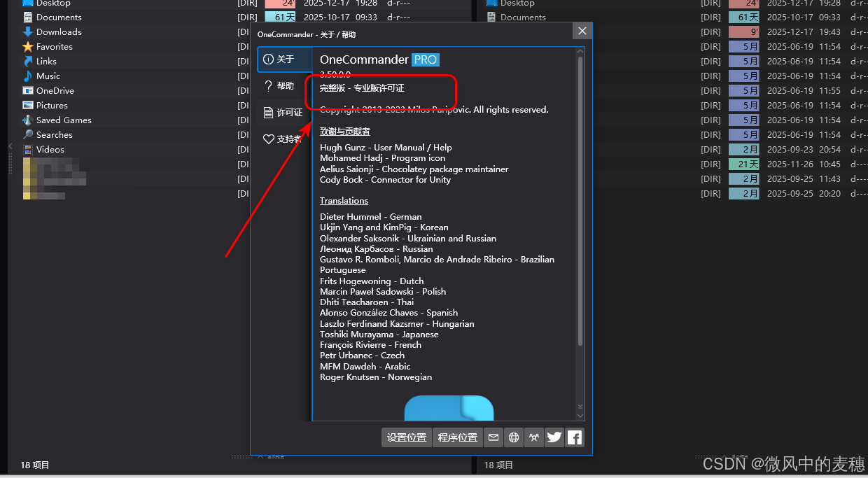Open the Facebook icon
This screenshot has width=868, height=478.
[x=575, y=437]
